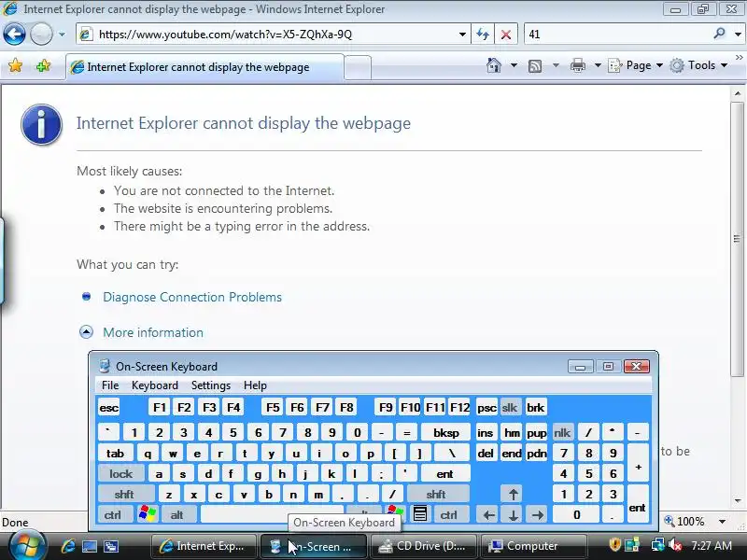Click the down arrow key on the on-screen keyboard
Image resolution: width=747 pixels, height=560 pixels.
coord(513,515)
